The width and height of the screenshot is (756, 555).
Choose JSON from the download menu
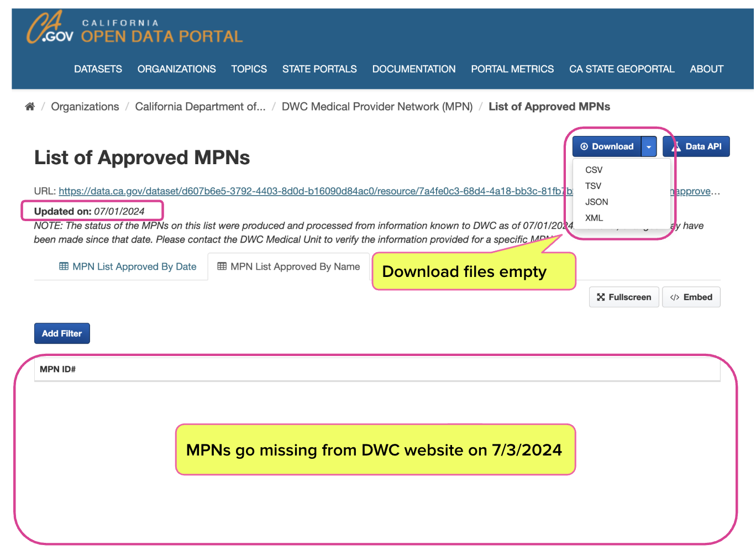tap(597, 202)
